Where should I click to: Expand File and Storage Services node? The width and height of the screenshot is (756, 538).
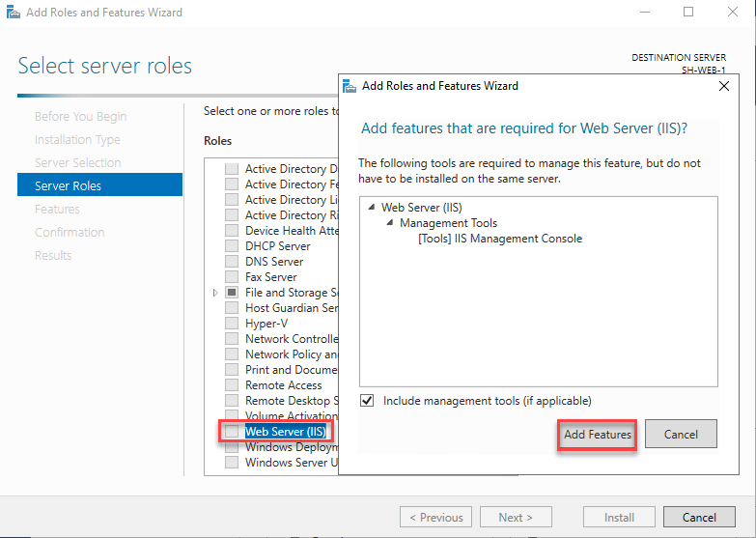[x=215, y=293]
